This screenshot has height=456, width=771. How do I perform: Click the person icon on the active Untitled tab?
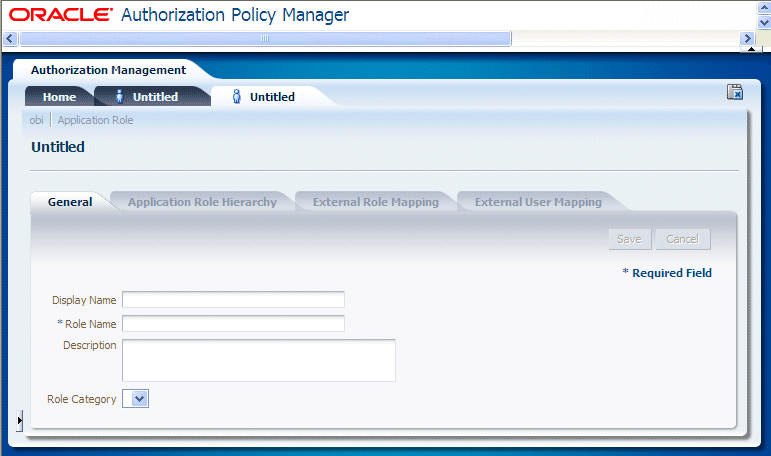(237, 96)
